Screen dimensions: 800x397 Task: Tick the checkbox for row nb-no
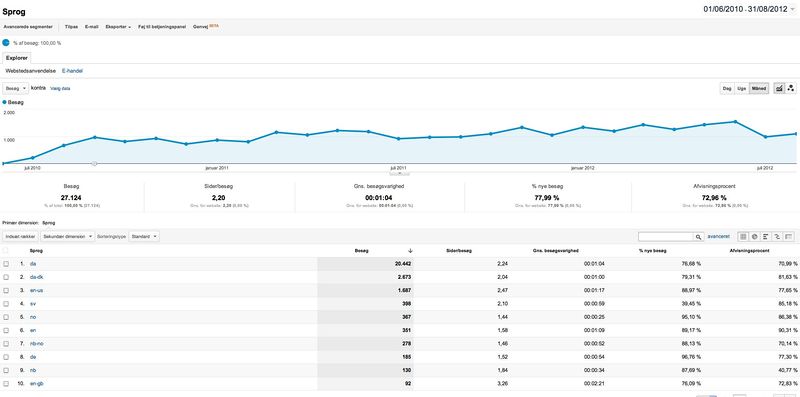tap(6, 343)
